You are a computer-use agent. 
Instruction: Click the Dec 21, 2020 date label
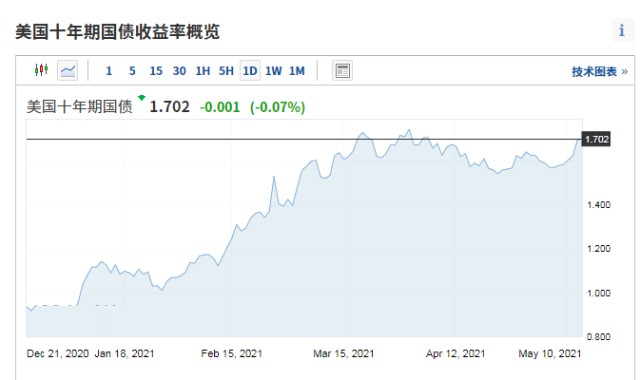(58, 353)
